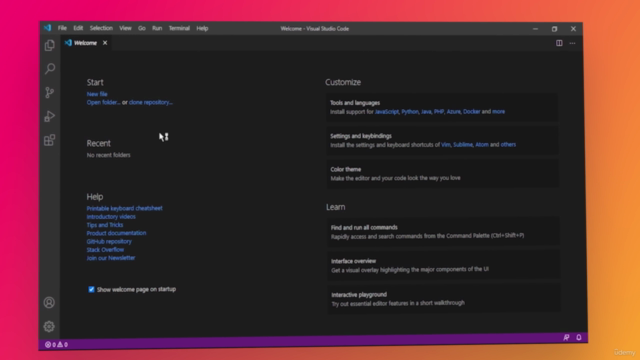Open the Extensions view
Screen dimensions: 640x360
(x=49, y=140)
